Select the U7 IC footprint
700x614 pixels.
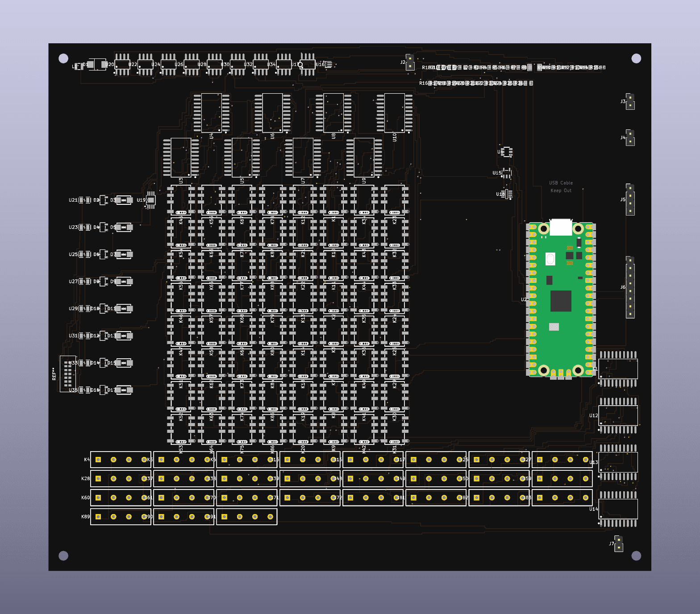pos(303,158)
